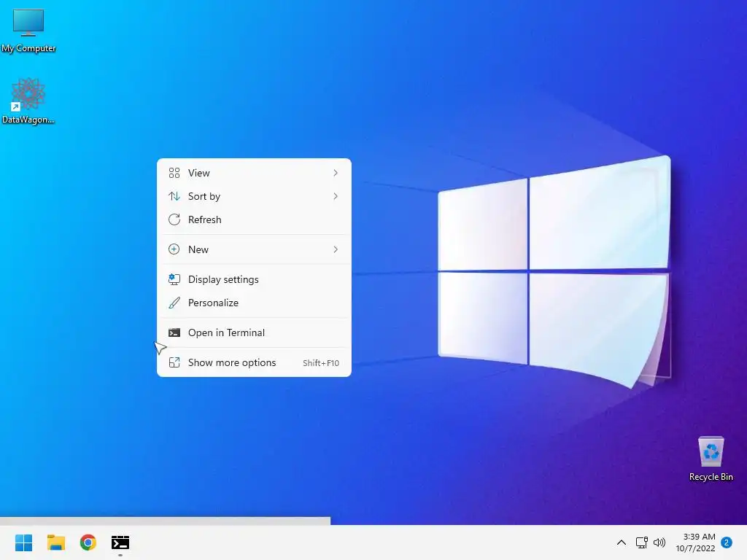Click the 10/7/2022 date text

695,548
